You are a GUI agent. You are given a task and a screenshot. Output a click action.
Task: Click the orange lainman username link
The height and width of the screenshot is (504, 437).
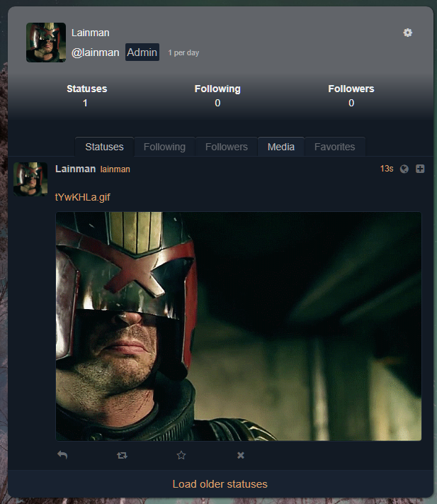115,169
